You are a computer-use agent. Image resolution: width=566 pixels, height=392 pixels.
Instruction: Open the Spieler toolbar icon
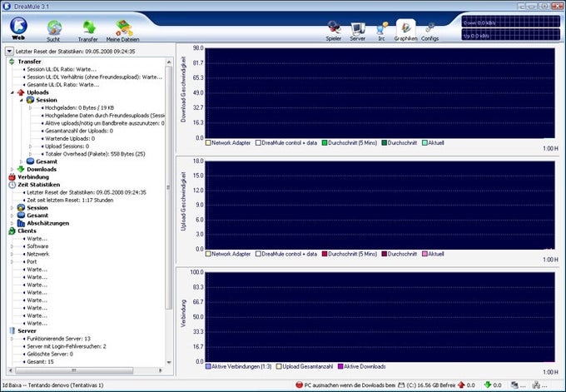tap(334, 31)
